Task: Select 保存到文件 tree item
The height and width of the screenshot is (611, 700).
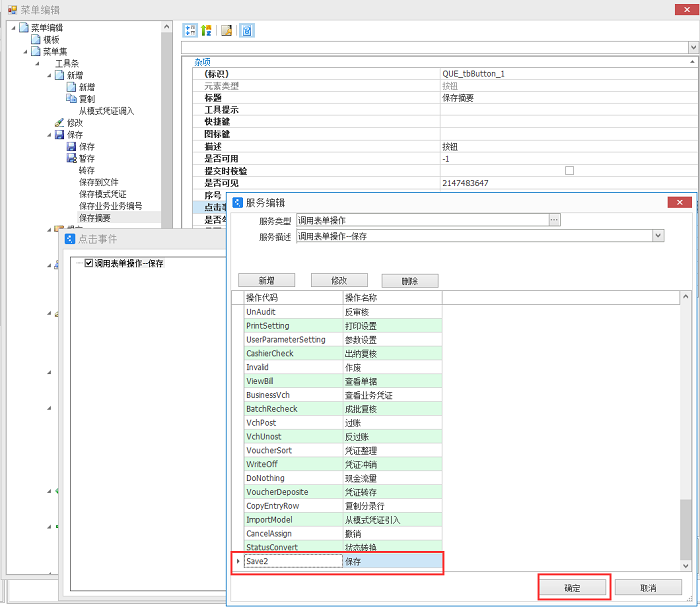Action: pos(98,182)
